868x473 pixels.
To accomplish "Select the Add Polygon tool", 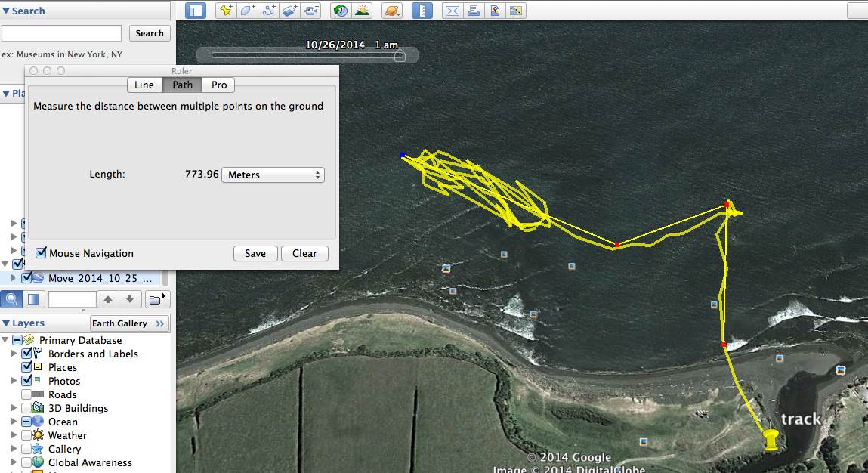I will pos(247,11).
